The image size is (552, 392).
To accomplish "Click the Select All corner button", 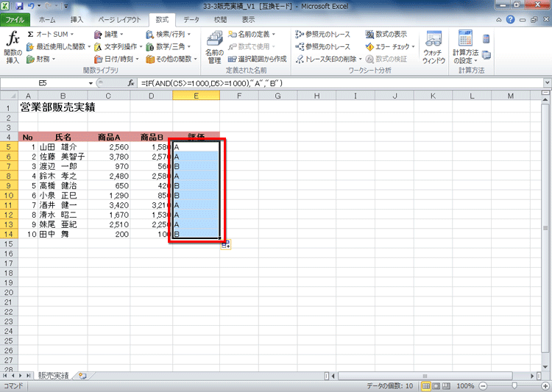I will (x=9, y=96).
